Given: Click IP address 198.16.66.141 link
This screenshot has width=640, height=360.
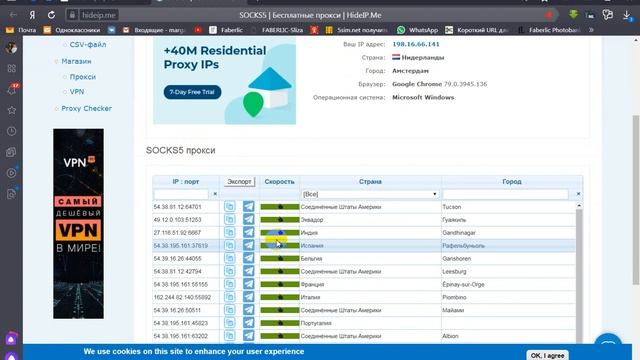Looking at the screenshot, I should coord(416,44).
